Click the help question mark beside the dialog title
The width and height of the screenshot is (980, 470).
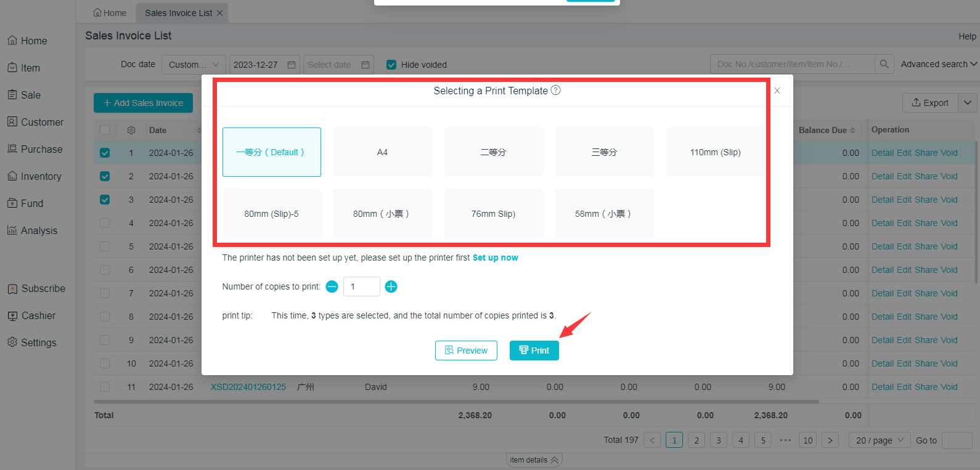tap(555, 90)
